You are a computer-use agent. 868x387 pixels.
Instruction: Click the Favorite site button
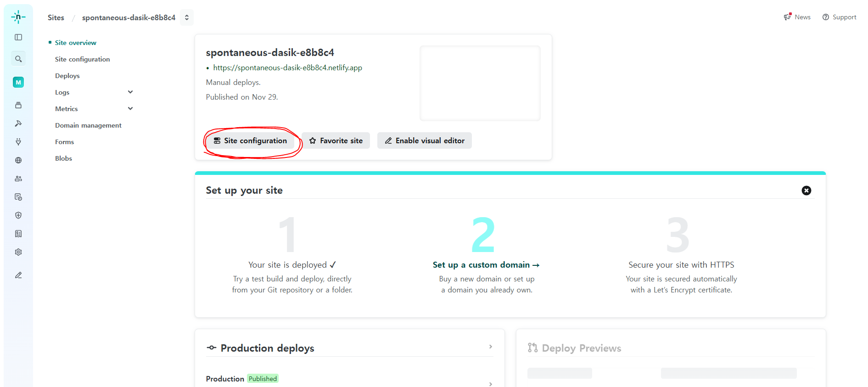pos(336,140)
